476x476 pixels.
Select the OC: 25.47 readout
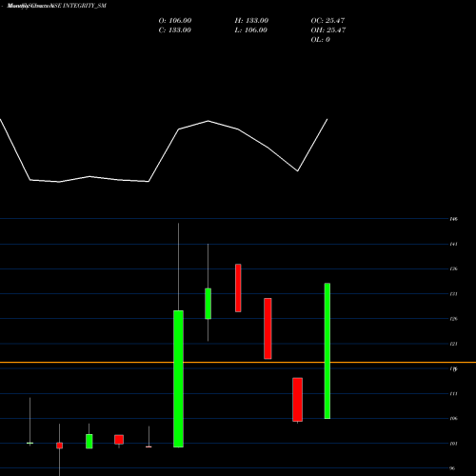coord(327,21)
